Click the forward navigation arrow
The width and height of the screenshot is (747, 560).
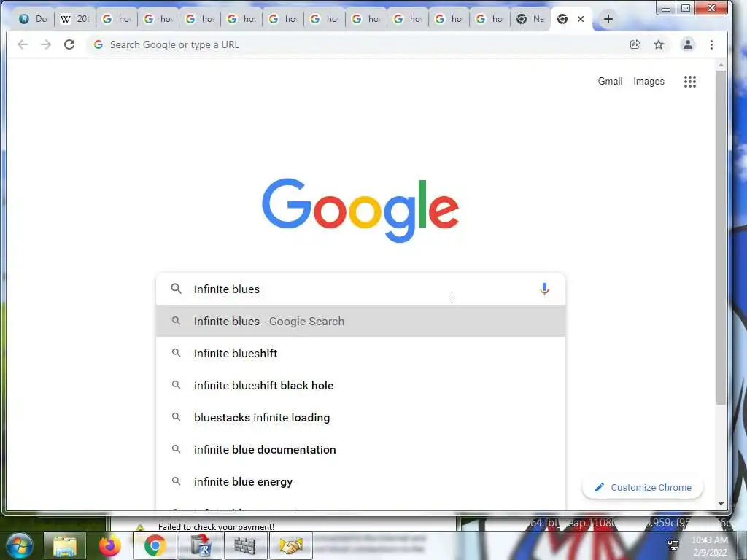pos(46,44)
